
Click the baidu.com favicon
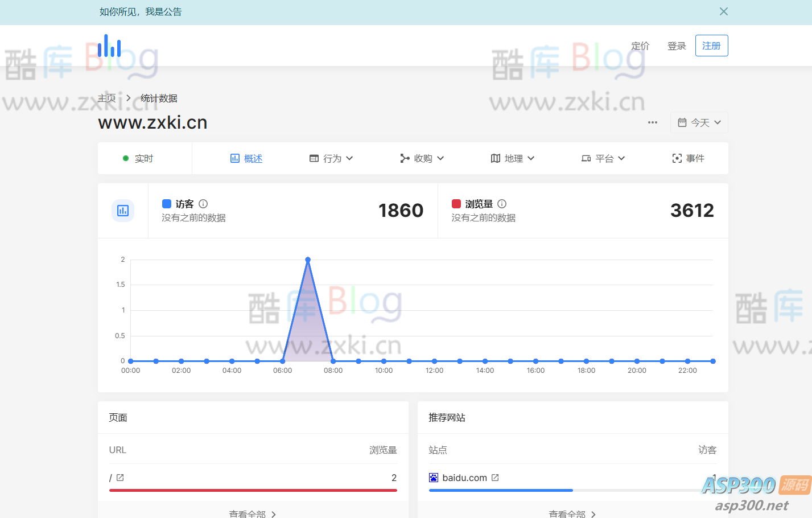[433, 477]
